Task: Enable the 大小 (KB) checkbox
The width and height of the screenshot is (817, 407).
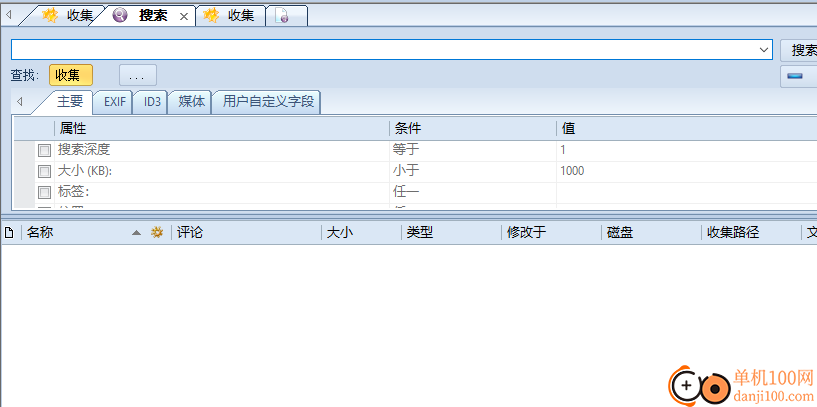Action: (44, 171)
